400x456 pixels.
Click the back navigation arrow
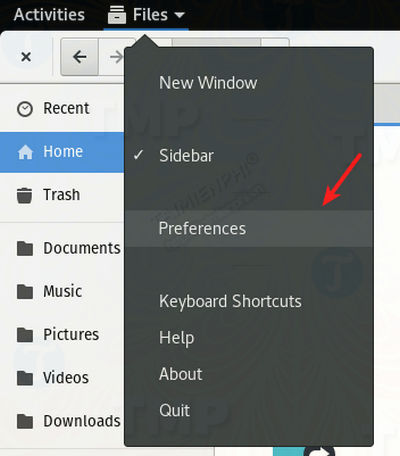point(80,57)
